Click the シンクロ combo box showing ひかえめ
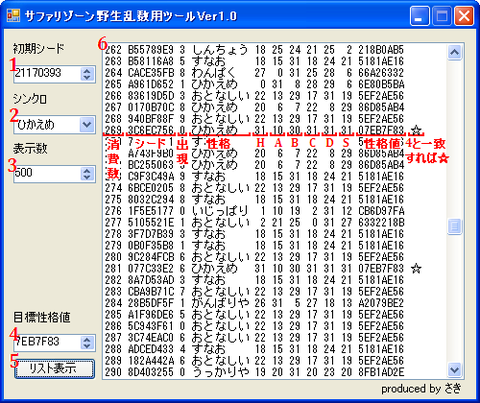 tap(54, 125)
